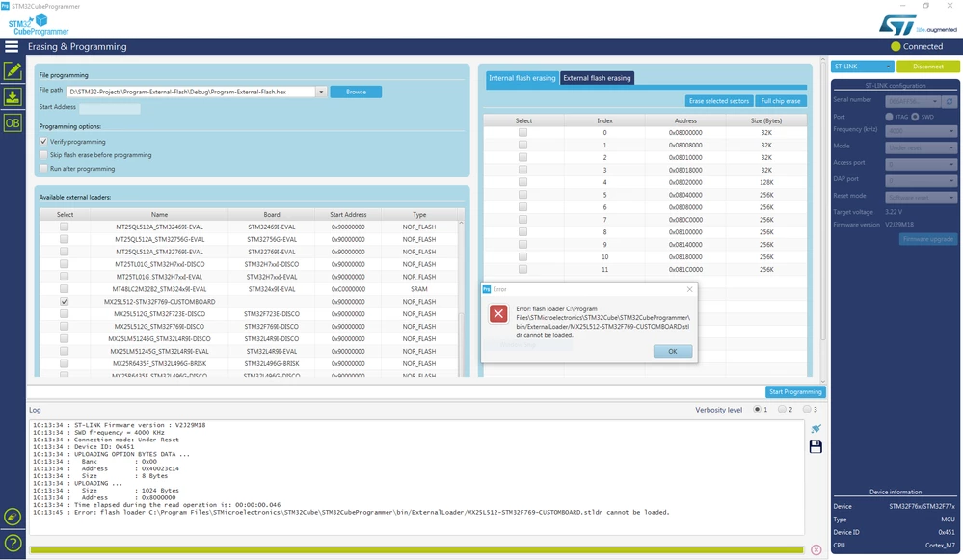963x560 pixels.
Task: Select SWD port radio button
Action: click(915, 117)
